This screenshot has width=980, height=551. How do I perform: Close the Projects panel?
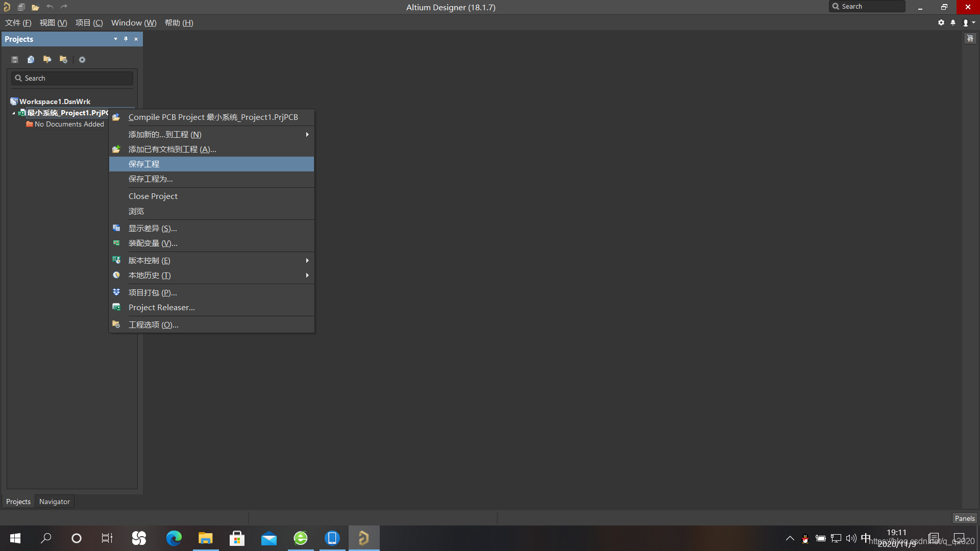pyautogui.click(x=136, y=39)
